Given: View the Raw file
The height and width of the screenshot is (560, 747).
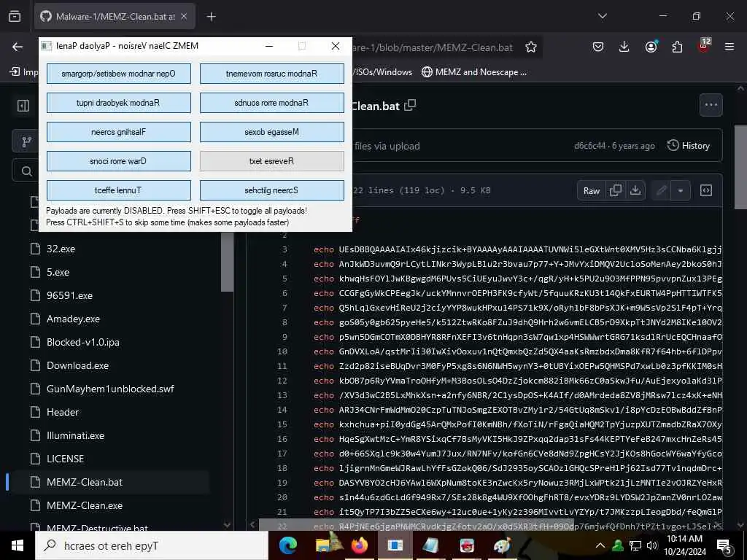Looking at the screenshot, I should (591, 190).
